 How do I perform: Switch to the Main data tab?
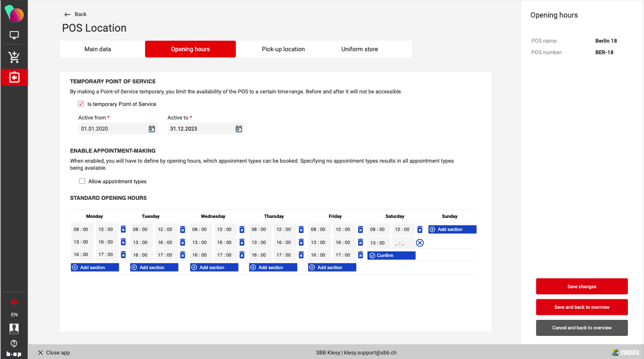coord(98,49)
